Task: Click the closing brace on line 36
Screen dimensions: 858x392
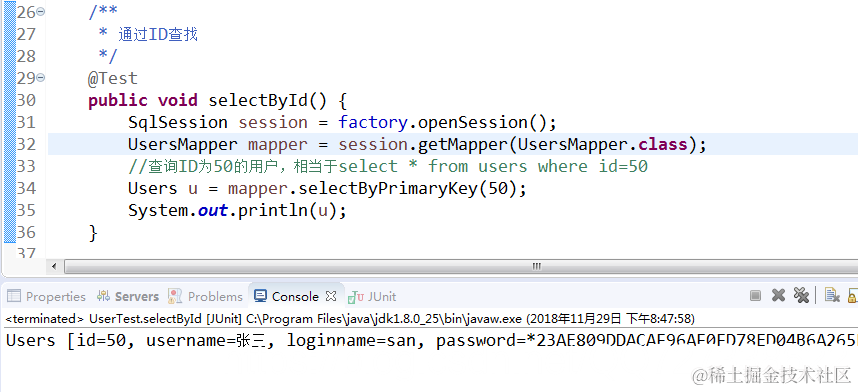Action: pyautogui.click(x=92, y=233)
